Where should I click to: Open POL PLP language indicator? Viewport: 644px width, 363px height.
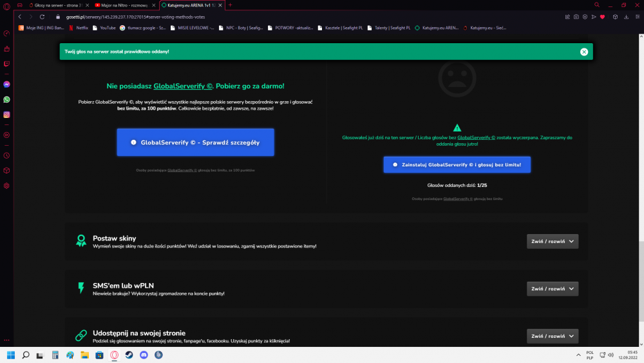[590, 355]
